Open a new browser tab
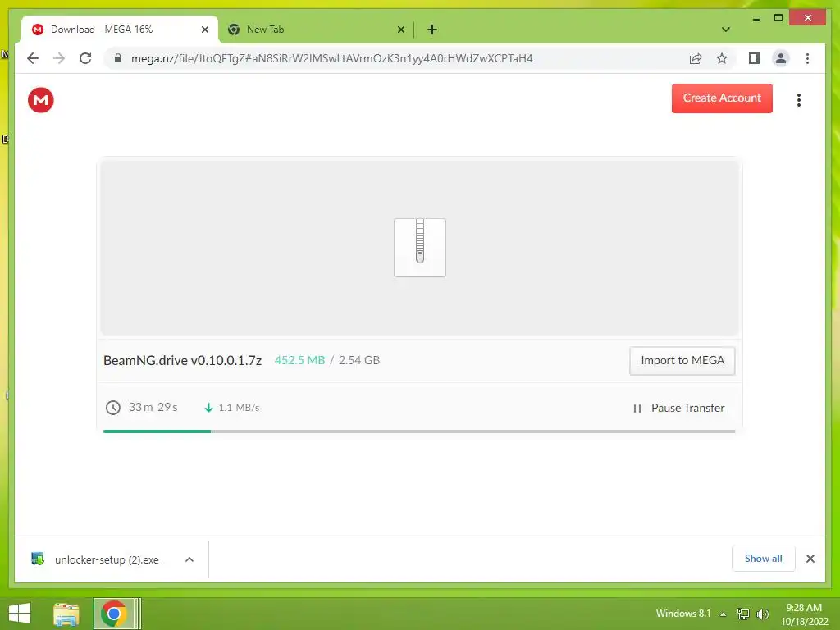The image size is (840, 630). [x=432, y=30]
